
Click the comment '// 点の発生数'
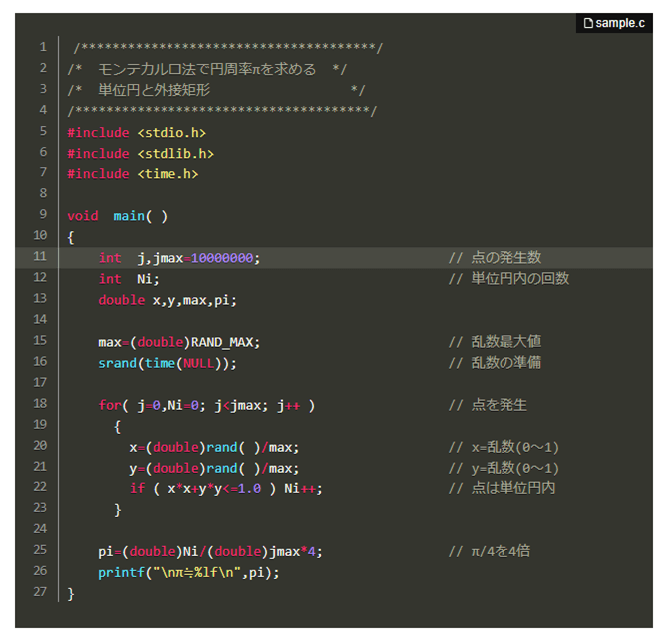[x=495, y=257]
